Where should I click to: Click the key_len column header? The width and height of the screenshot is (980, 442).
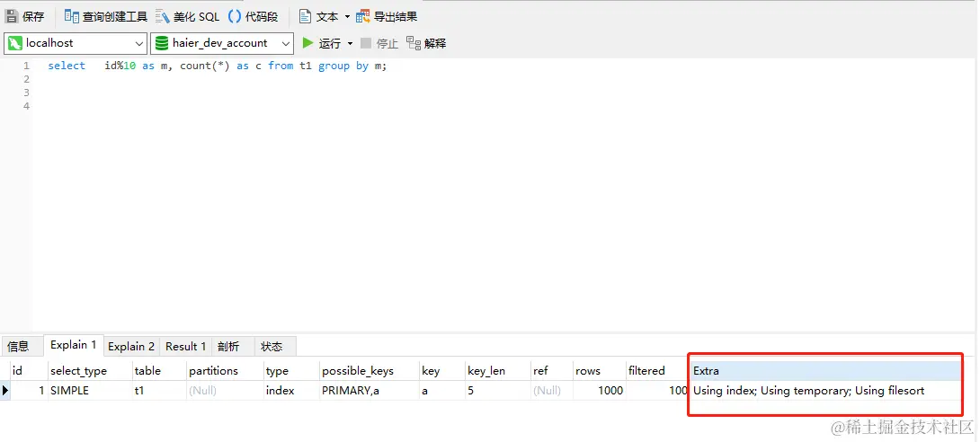[x=497, y=371]
